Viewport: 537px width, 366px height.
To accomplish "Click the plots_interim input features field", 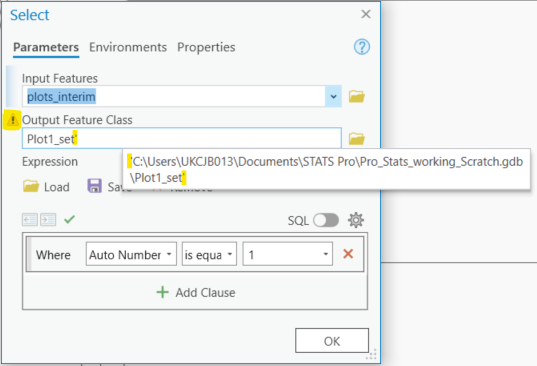I will (174, 97).
